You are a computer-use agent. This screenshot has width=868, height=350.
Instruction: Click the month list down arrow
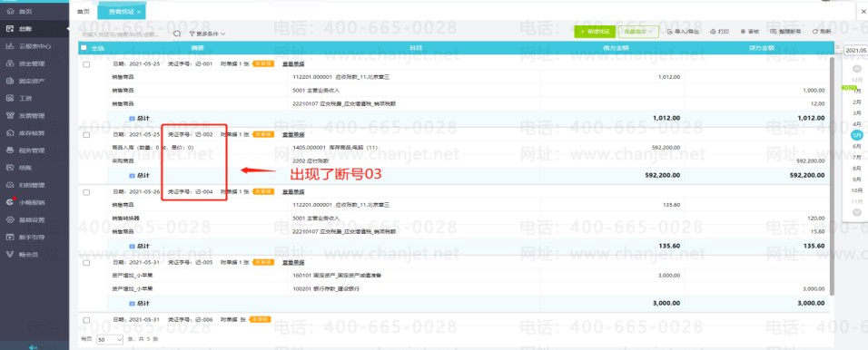pos(857,212)
